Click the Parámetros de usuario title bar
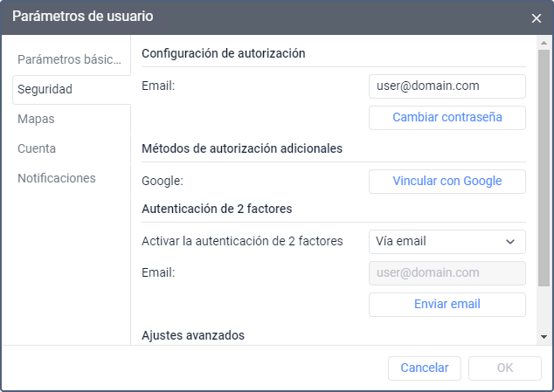The image size is (554, 392). [262, 17]
